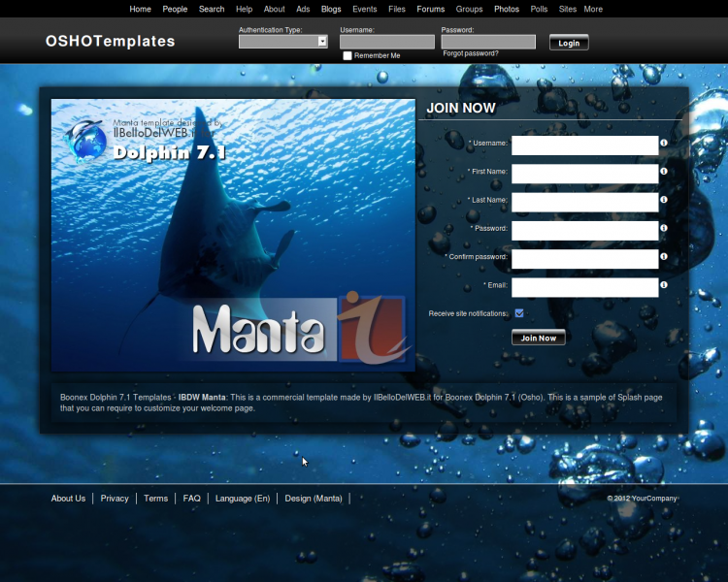Open Terms footer link
Image resolution: width=728 pixels, height=582 pixels.
click(155, 498)
